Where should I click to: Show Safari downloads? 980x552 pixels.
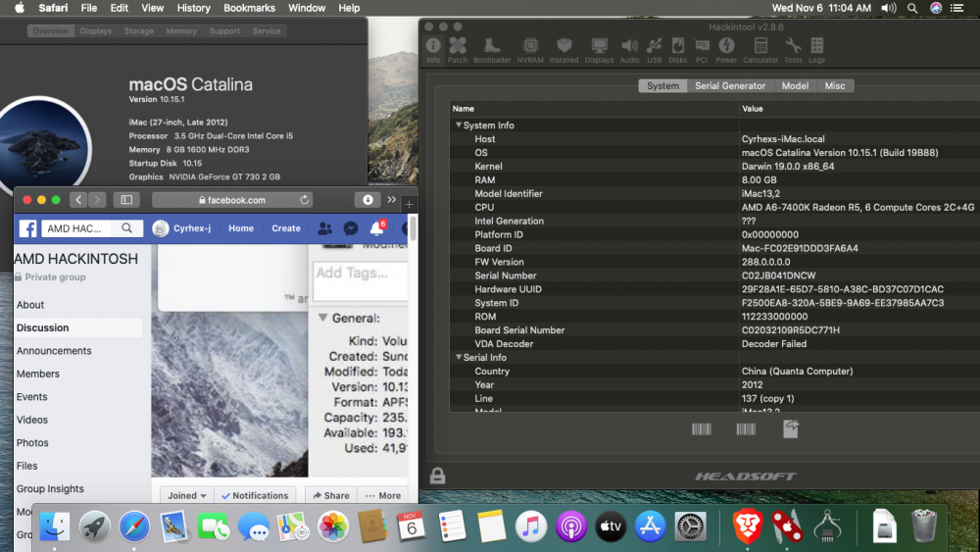pos(367,200)
